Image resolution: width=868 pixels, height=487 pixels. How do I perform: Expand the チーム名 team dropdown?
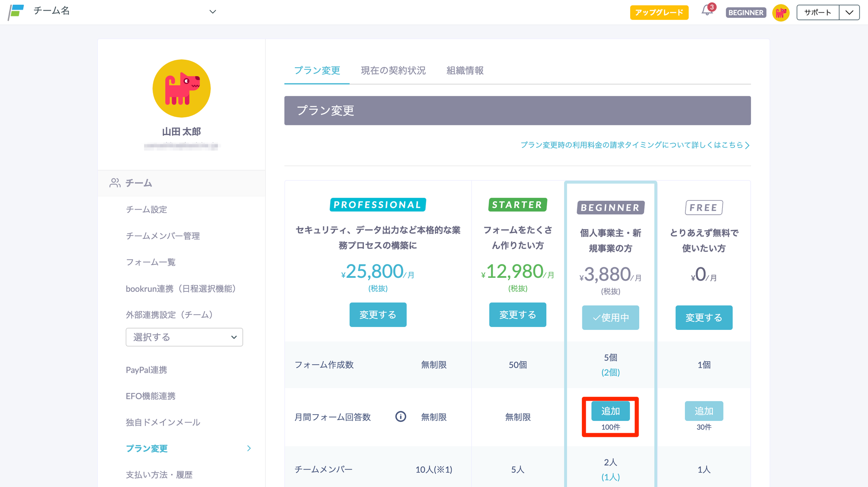point(213,12)
